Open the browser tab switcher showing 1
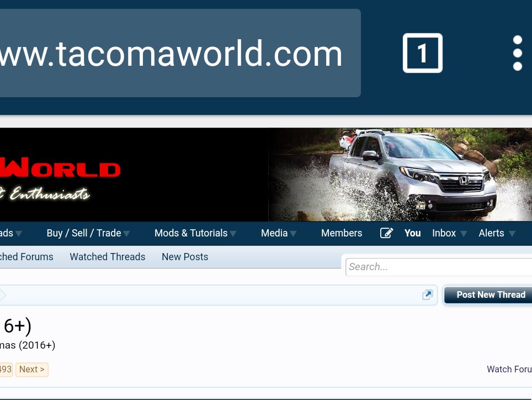The width and height of the screenshot is (532, 400). (x=422, y=53)
